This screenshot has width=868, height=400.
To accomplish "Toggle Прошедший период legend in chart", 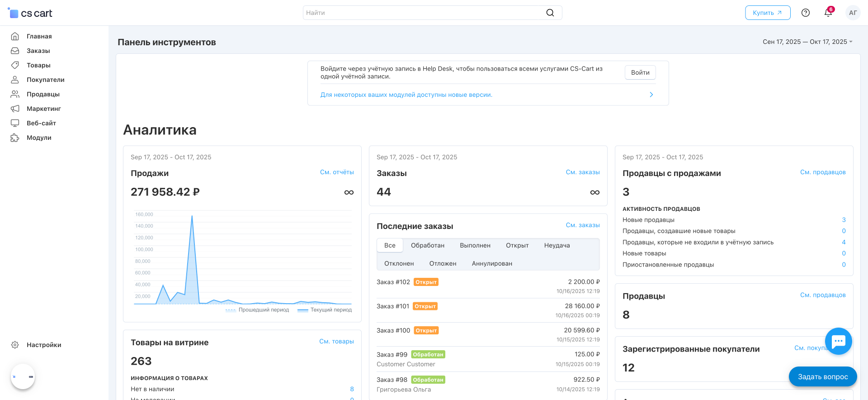I will coord(258,310).
